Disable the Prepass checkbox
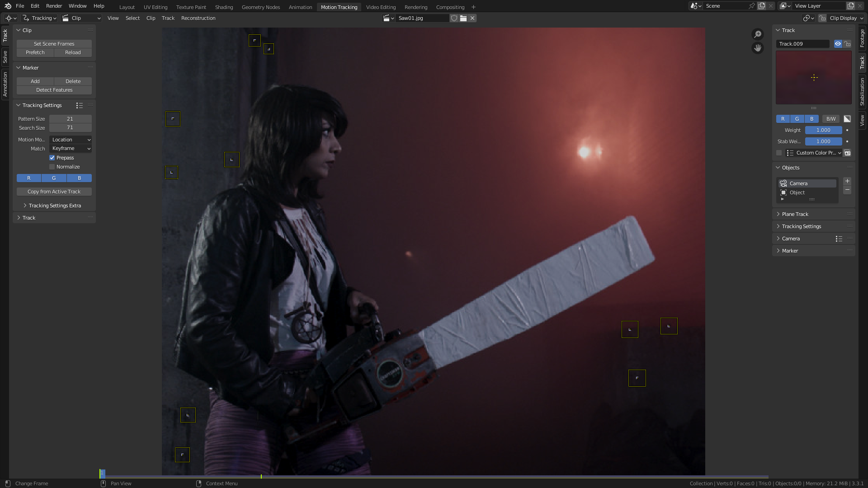 click(x=52, y=158)
